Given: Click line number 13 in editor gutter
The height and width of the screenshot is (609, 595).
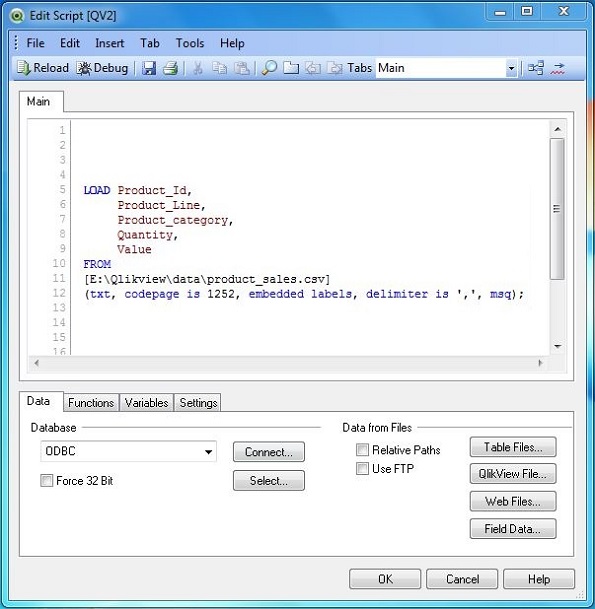Looking at the screenshot, I should tap(59, 308).
